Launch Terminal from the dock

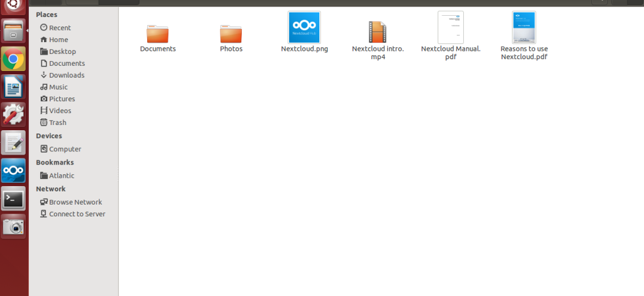14,199
